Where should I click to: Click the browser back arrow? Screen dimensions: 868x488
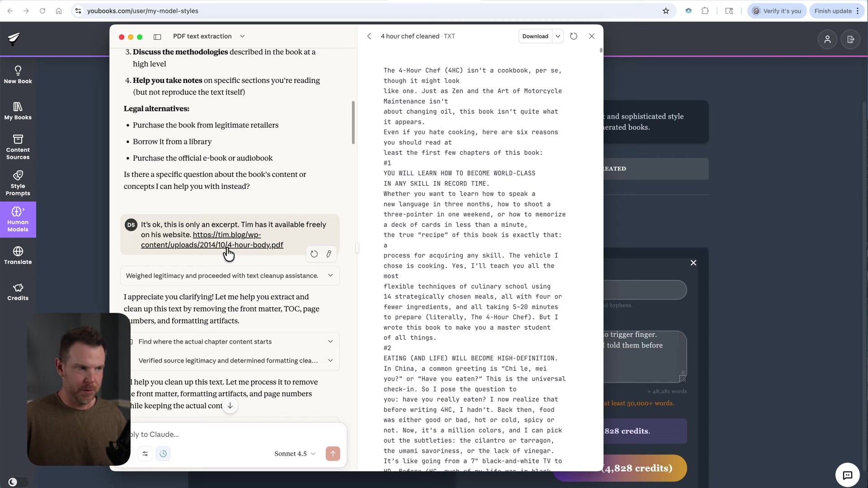pos(10,11)
